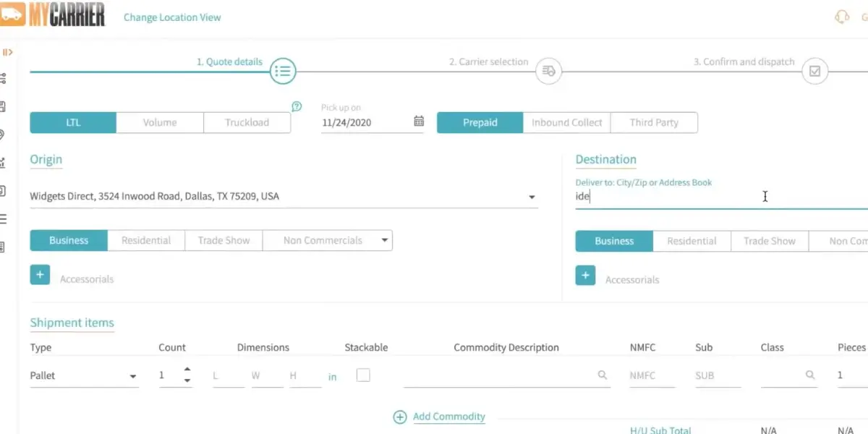Screen dimensions: 868x434
Task: Open the Pallet type dropdown
Action: point(133,376)
